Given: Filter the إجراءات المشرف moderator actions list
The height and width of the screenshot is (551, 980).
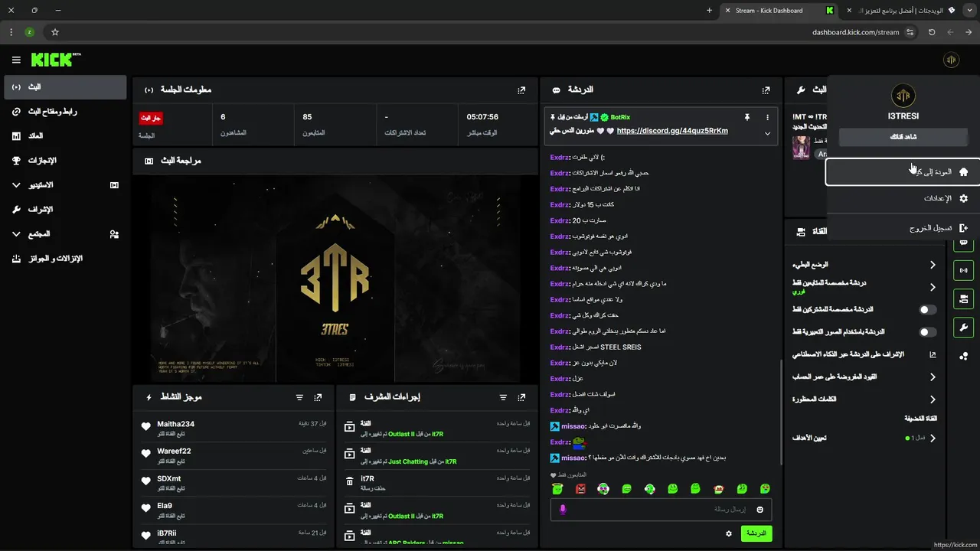Looking at the screenshot, I should 503,397.
